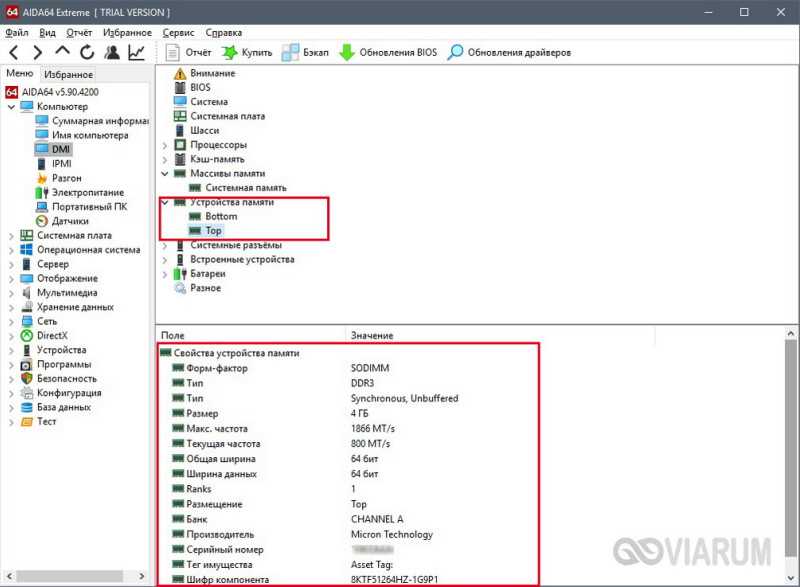Image resolution: width=800 pixels, height=587 pixels.
Task: Open Обновления BIOS from toolbar
Action: click(388, 52)
